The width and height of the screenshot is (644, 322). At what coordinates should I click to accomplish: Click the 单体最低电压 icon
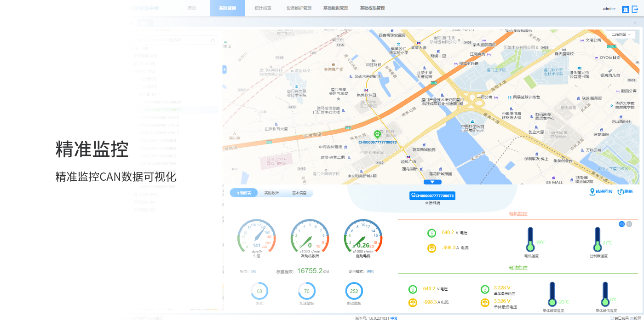point(485,303)
